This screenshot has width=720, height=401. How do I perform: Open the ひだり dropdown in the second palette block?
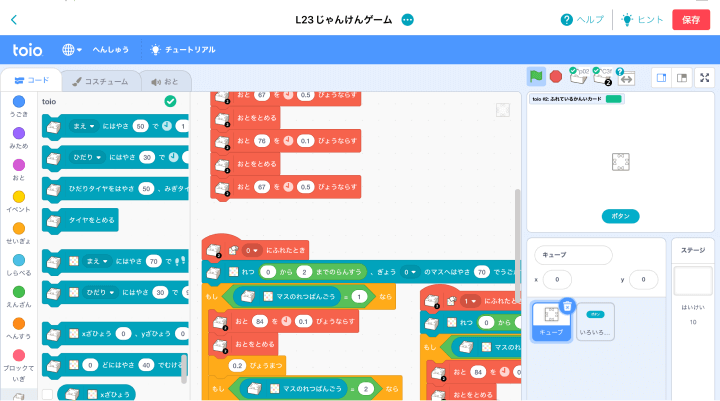[x=87, y=157]
